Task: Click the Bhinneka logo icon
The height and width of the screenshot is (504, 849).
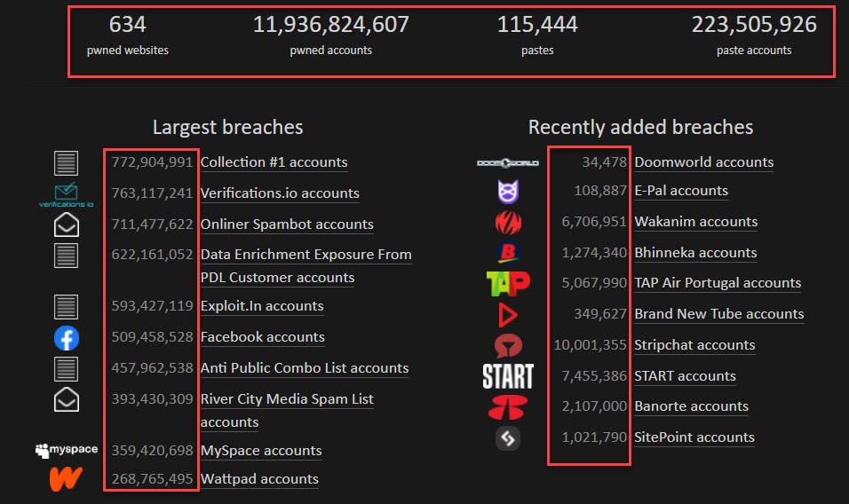Action: click(x=507, y=253)
